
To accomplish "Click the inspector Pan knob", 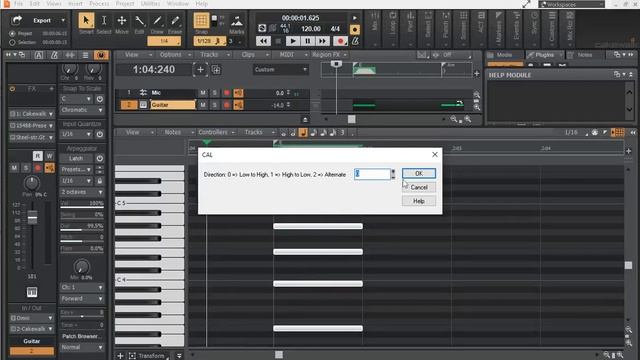I will coord(32,183).
